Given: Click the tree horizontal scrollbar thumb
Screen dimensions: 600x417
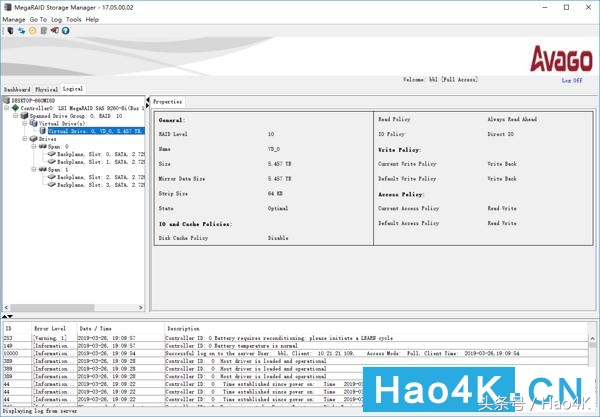Looking at the screenshot, I should tap(52, 307).
